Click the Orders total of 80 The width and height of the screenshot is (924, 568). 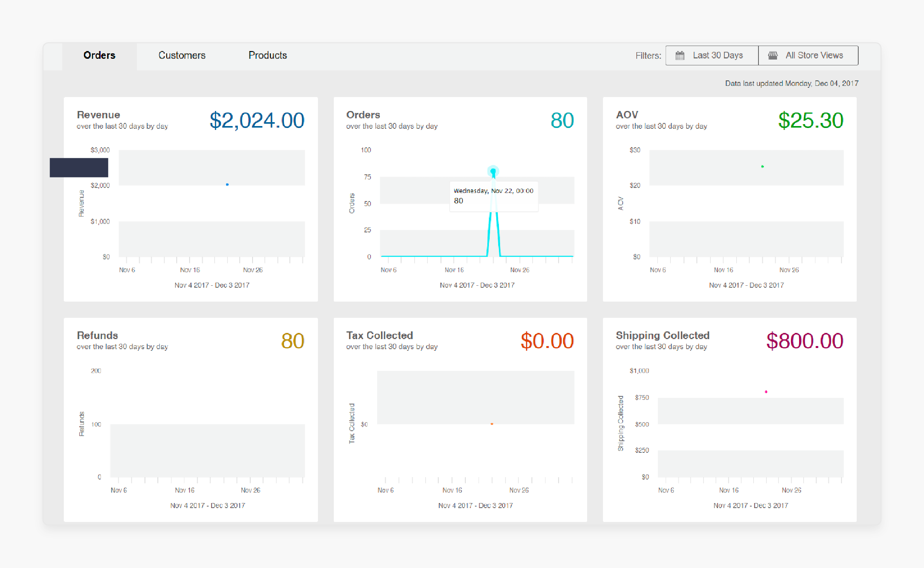[562, 120]
